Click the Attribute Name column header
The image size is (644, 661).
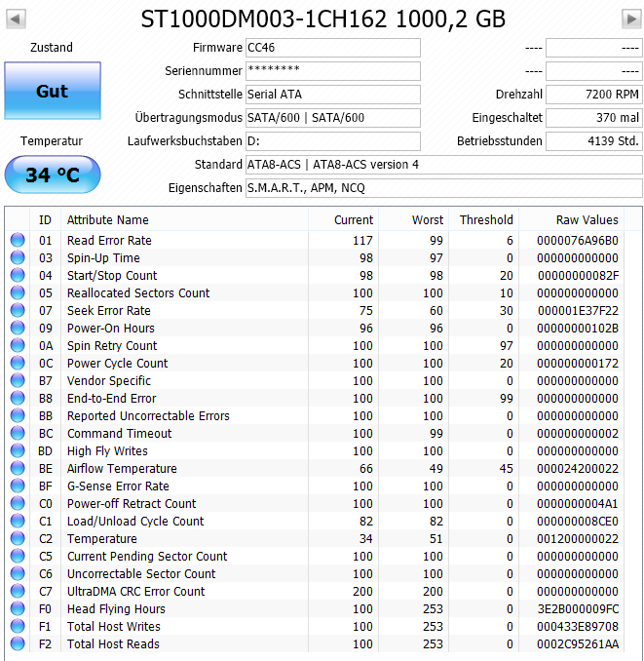pyautogui.click(x=184, y=220)
